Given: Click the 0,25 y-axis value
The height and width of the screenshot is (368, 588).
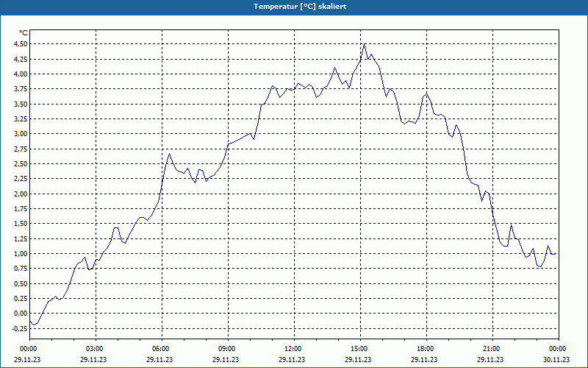Looking at the screenshot, I should coord(21,299).
